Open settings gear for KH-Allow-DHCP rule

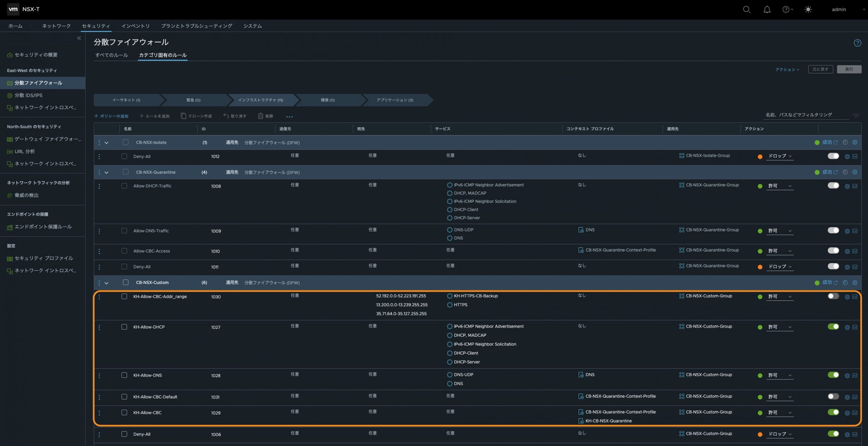(x=847, y=327)
